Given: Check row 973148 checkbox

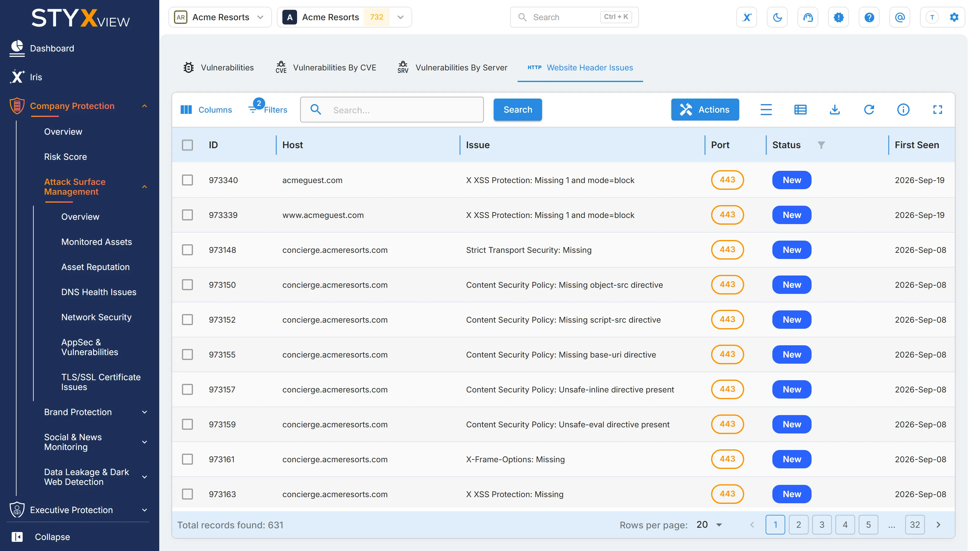Looking at the screenshot, I should point(187,250).
